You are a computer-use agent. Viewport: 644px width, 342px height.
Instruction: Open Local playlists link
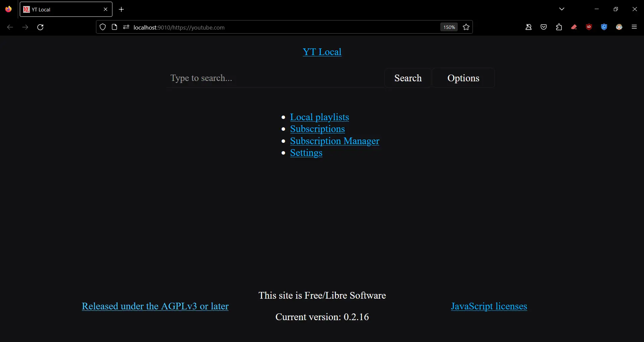click(319, 117)
